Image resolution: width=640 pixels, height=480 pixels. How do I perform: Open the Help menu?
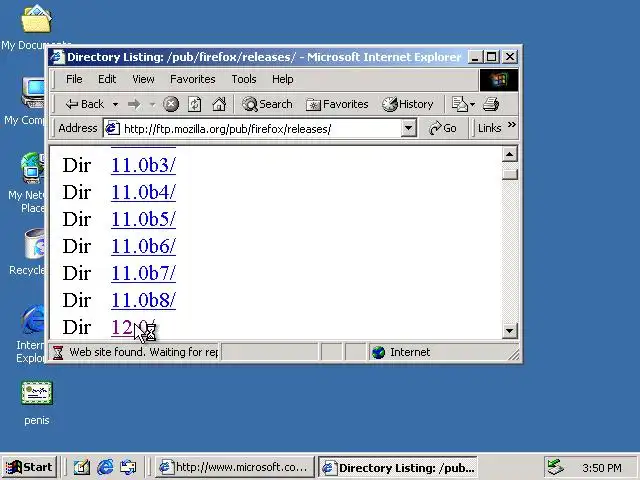[x=282, y=79]
